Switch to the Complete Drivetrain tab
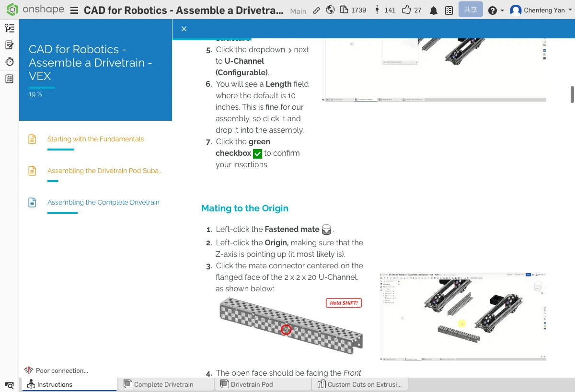The image size is (575, 392). tap(164, 384)
